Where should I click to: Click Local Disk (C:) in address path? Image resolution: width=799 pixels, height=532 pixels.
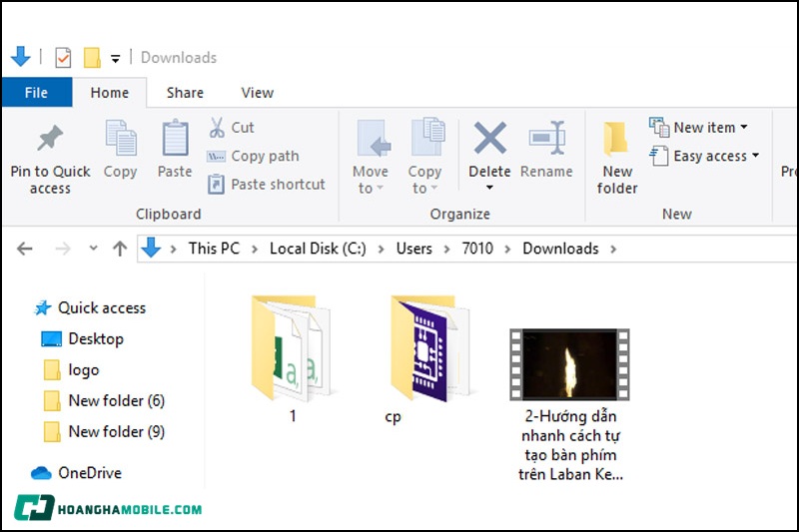318,249
